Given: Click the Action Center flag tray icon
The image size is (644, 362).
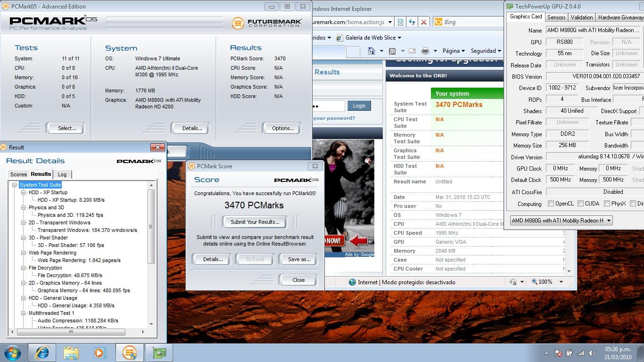Looking at the screenshot, I should (558, 353).
